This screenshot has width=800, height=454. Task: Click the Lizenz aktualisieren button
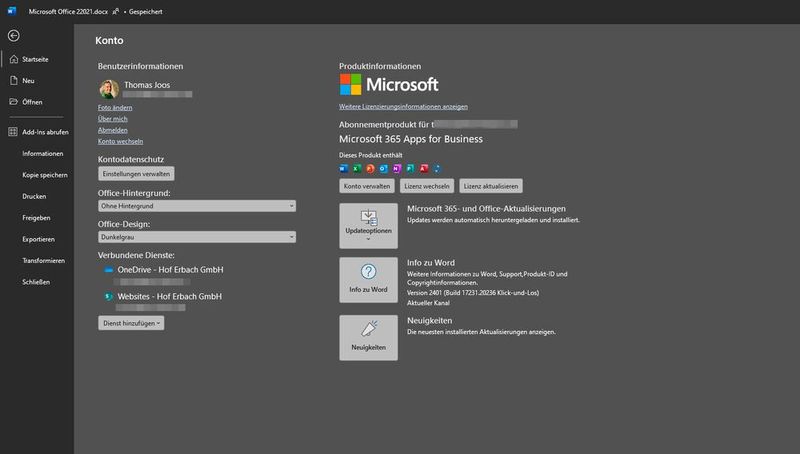[x=491, y=186]
